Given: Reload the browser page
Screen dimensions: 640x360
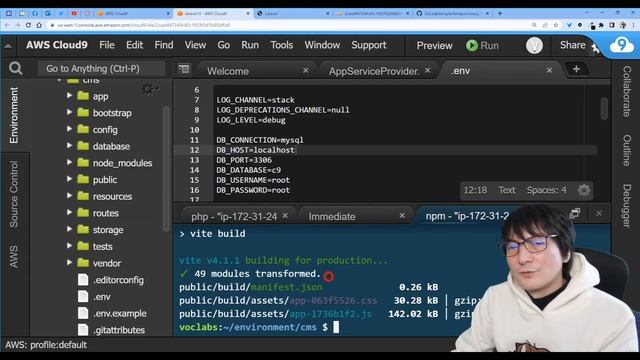Looking at the screenshot, I should (x=28, y=25).
